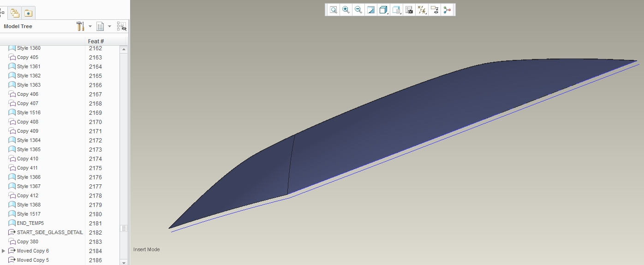This screenshot has height=265, width=644.
Task: Click the Model Tree scrollbar thumb
Action: 123,229
